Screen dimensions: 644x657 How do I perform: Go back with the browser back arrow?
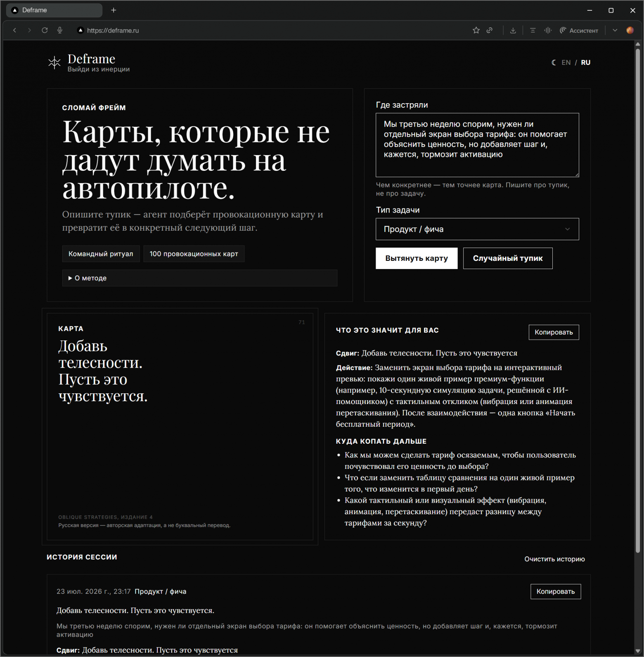pyautogui.click(x=15, y=30)
